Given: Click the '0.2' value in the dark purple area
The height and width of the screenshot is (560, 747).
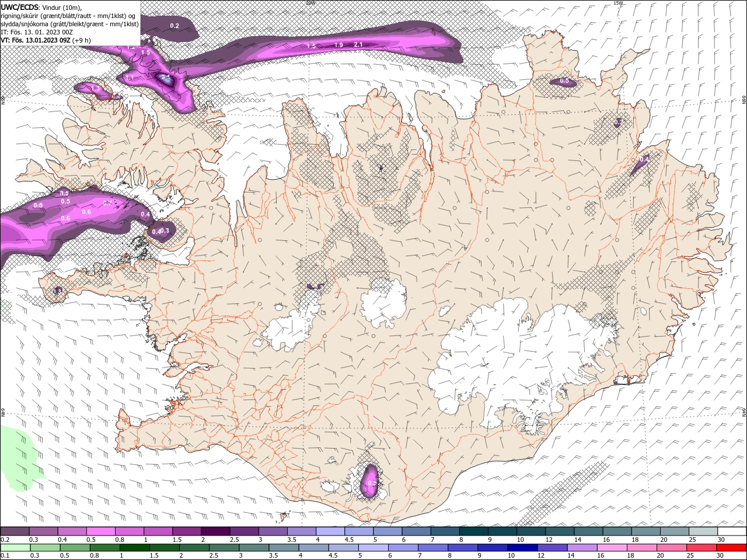Looking at the screenshot, I should (174, 26).
